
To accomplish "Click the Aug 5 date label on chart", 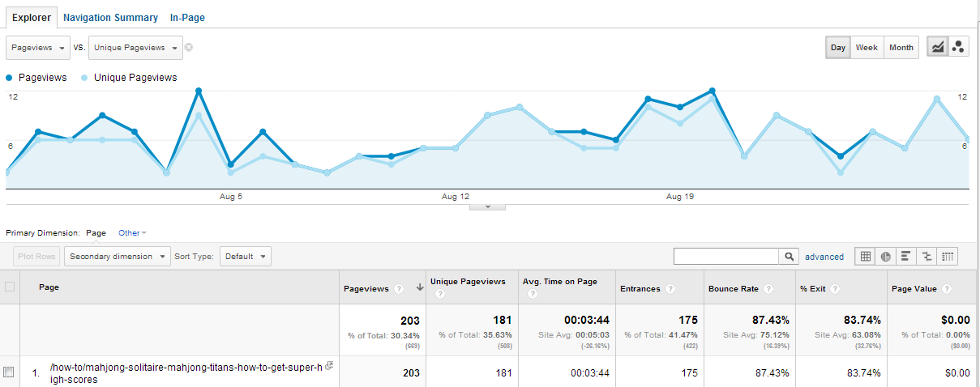I will [x=231, y=197].
